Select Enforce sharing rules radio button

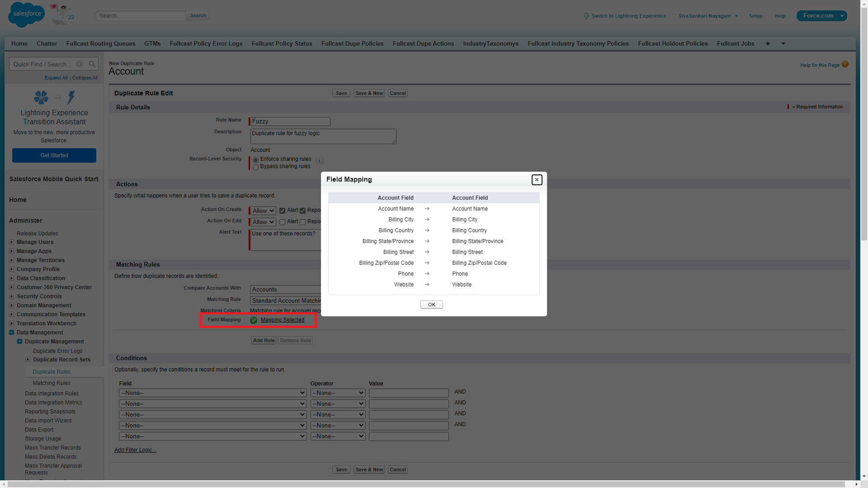coord(256,160)
